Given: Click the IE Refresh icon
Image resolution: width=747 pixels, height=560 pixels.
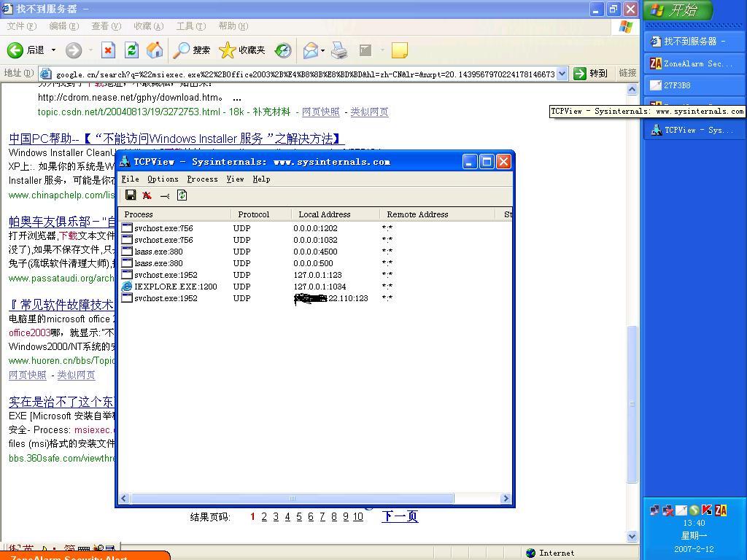Looking at the screenshot, I should click(x=131, y=50).
